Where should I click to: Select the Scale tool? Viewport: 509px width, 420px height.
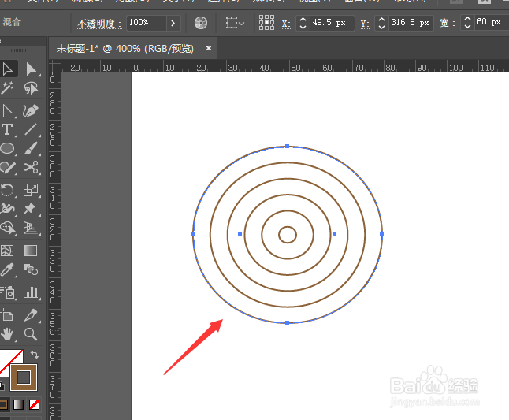(31, 190)
